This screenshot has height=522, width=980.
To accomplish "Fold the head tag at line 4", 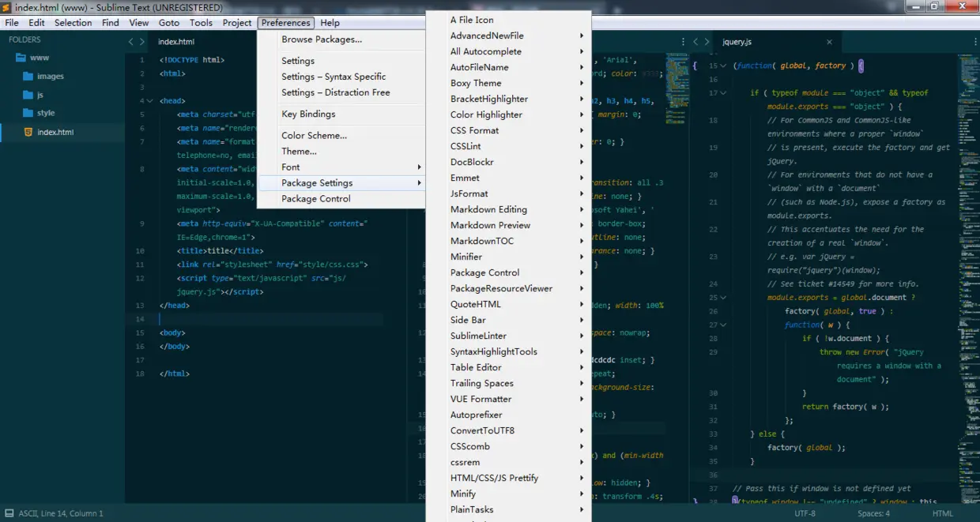I will [x=150, y=101].
